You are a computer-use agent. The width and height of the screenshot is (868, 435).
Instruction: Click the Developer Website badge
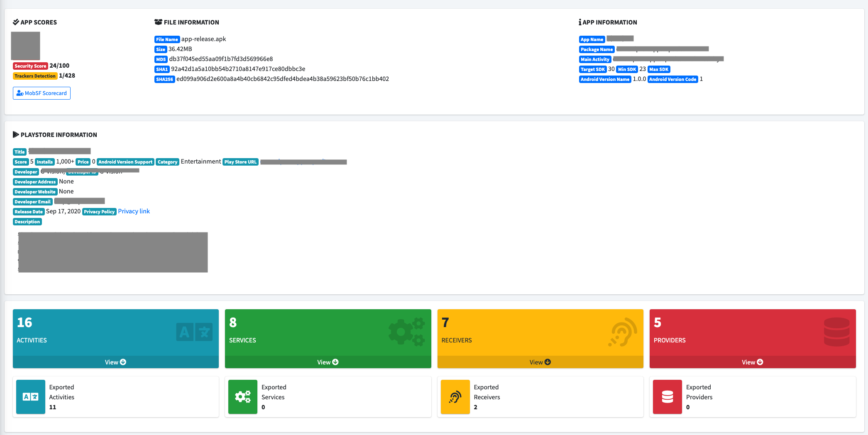click(x=35, y=192)
